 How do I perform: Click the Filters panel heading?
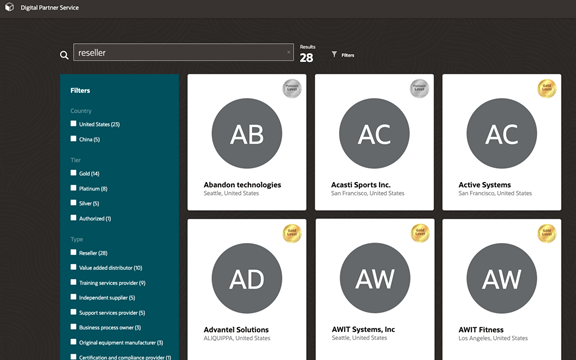(80, 90)
